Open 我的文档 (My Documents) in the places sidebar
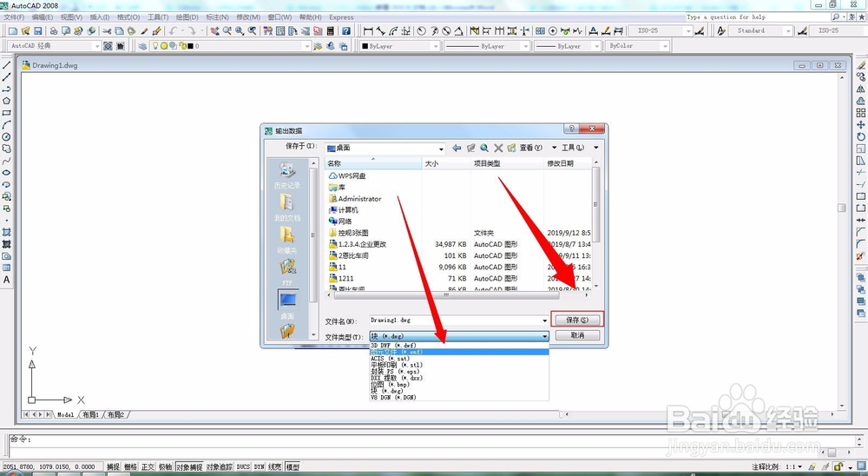Screen dimensions: 868x476 286,208
